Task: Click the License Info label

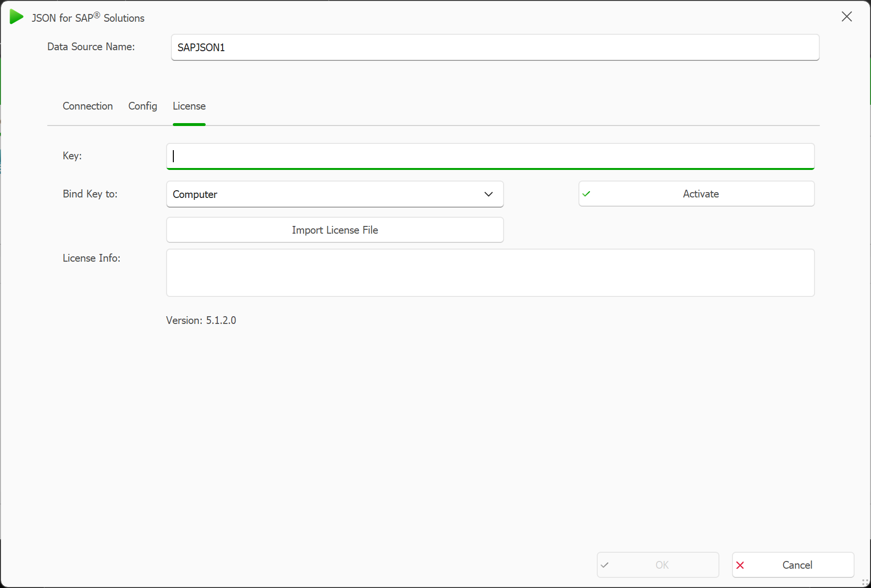Action: click(91, 258)
